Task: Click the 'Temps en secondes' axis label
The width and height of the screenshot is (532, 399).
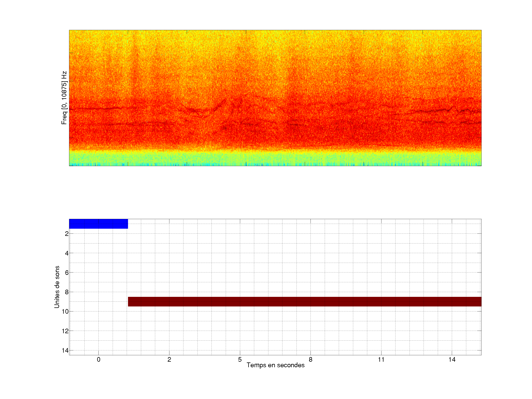Action: pos(275,365)
